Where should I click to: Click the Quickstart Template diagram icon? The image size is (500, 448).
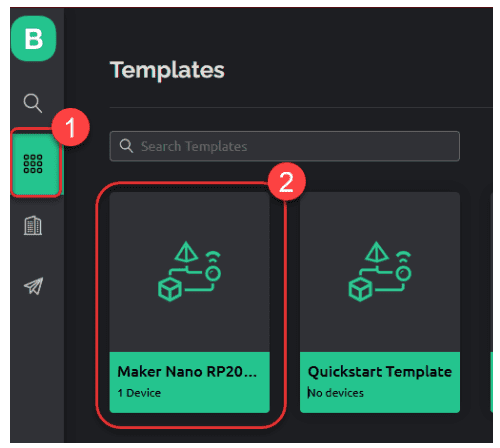[x=380, y=271]
